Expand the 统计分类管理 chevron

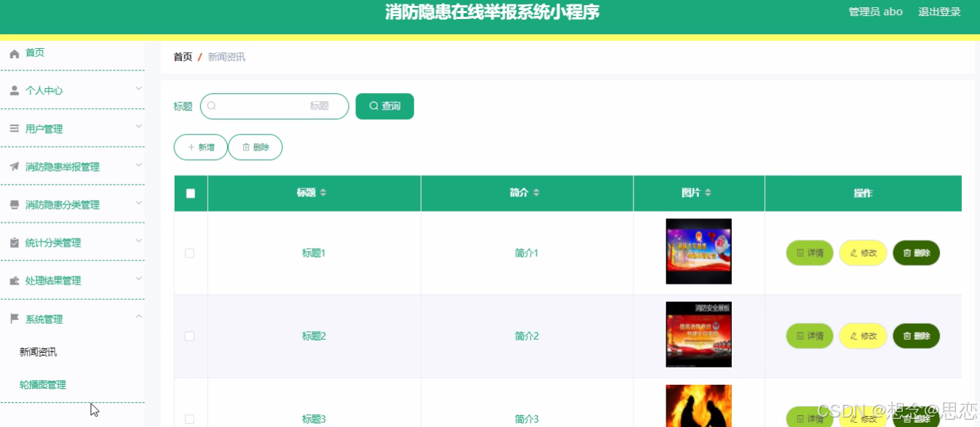click(138, 241)
